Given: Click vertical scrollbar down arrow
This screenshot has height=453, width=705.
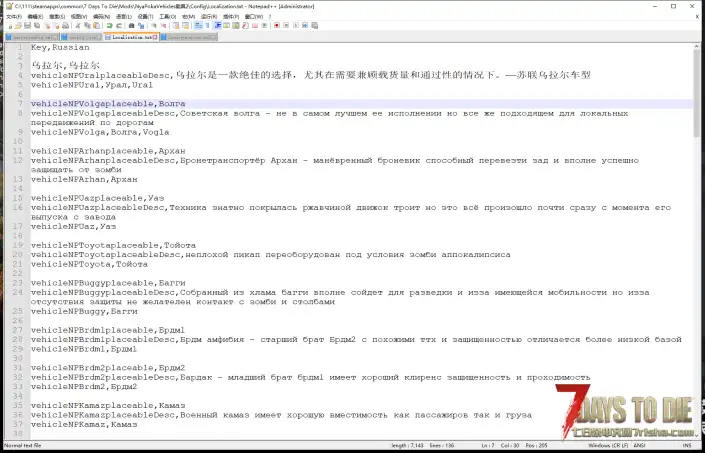Looking at the screenshot, I should 697,436.
